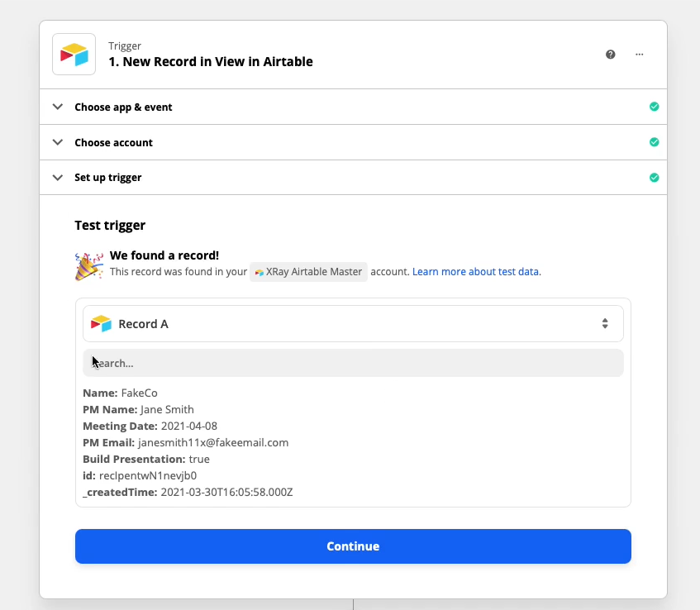Screen dimensions: 700x610
Task: Click the Airtable app logo in trigger header
Action: pos(74,55)
